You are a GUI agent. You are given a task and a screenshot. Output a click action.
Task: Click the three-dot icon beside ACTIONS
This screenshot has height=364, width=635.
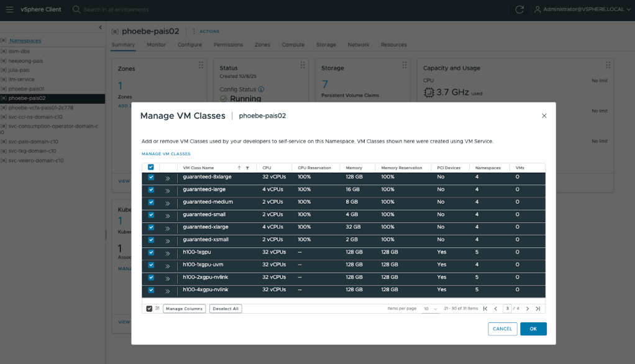(194, 31)
